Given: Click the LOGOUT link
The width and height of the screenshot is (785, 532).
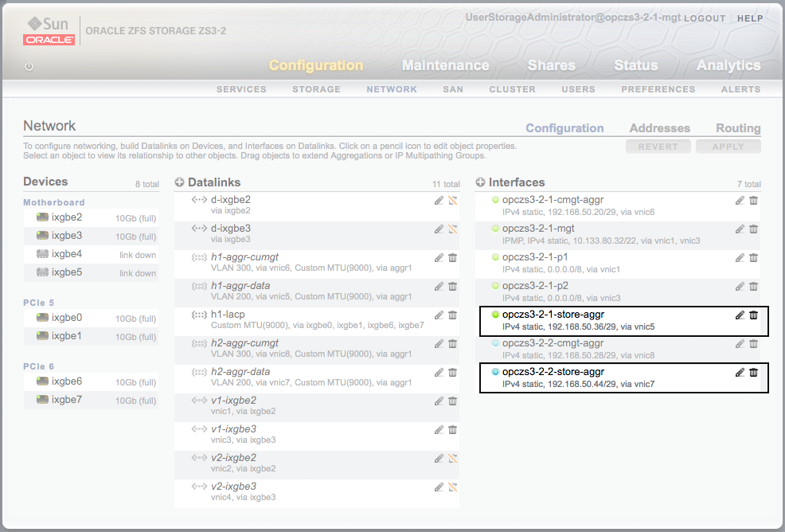Looking at the screenshot, I should click(x=705, y=18).
